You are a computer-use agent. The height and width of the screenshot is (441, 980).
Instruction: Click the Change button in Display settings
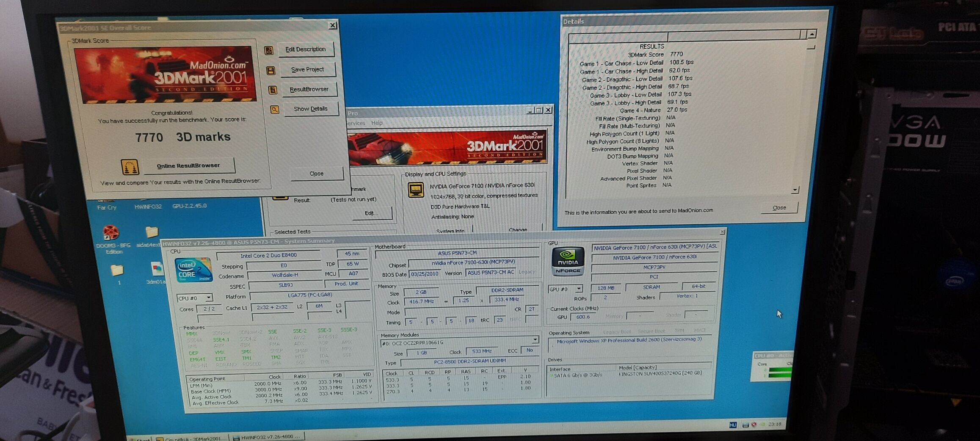[x=518, y=230]
